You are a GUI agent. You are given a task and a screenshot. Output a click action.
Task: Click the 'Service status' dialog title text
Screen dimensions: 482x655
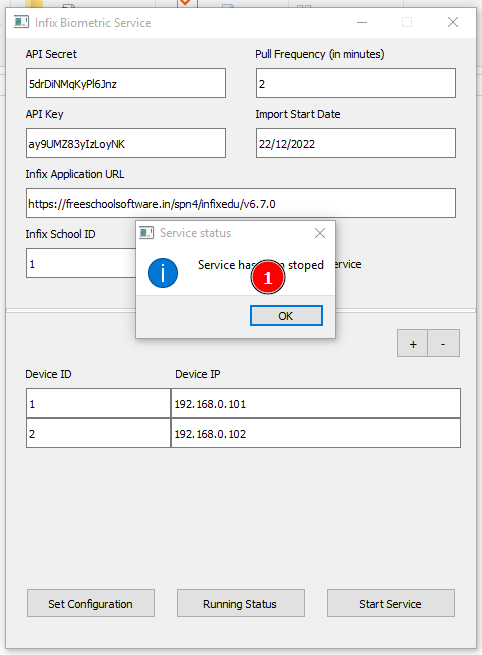tap(195, 233)
